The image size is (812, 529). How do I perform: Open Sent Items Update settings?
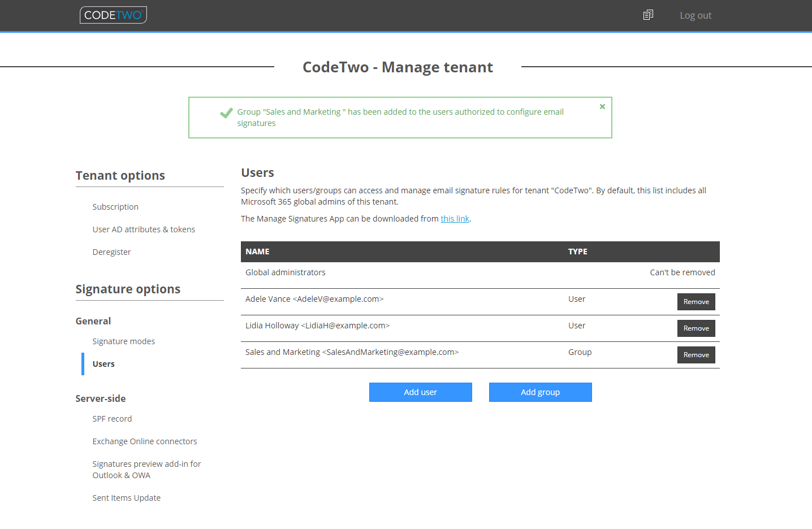(x=127, y=497)
